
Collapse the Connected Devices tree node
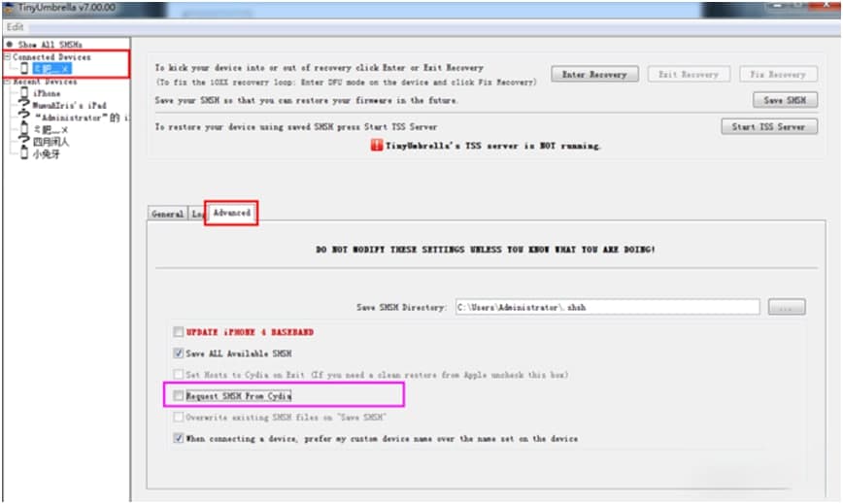click(8, 56)
